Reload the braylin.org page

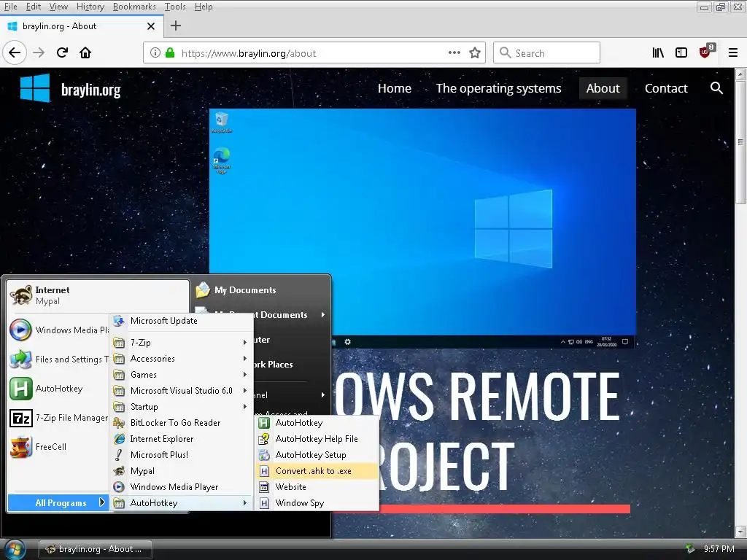[x=62, y=52]
